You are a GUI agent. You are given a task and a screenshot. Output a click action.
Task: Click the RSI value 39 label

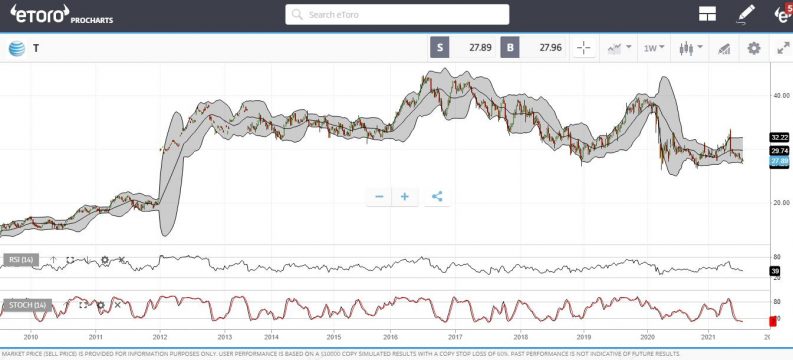pyautogui.click(x=774, y=272)
